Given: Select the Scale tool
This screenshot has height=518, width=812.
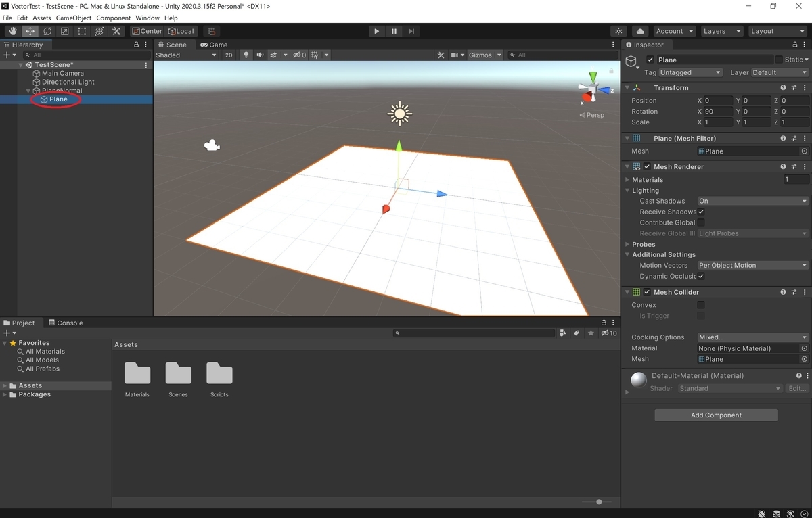Looking at the screenshot, I should (x=65, y=31).
